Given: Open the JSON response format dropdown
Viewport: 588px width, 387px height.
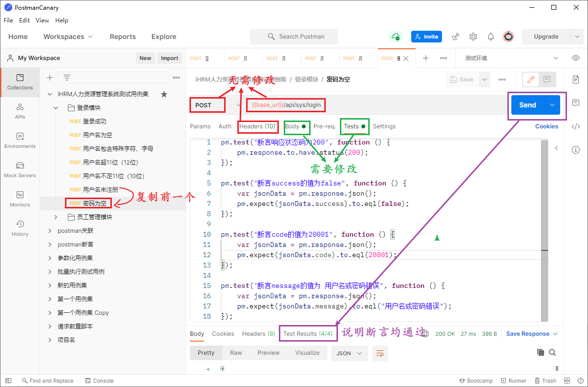Looking at the screenshot, I should [x=349, y=352].
